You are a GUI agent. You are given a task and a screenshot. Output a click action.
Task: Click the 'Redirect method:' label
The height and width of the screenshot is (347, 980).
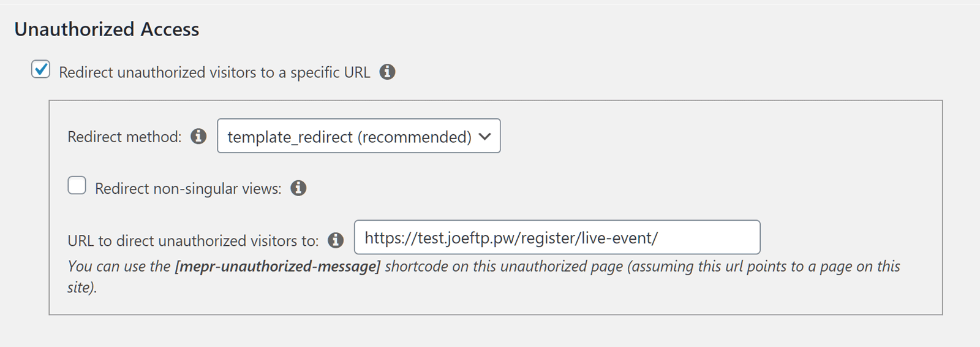click(124, 137)
